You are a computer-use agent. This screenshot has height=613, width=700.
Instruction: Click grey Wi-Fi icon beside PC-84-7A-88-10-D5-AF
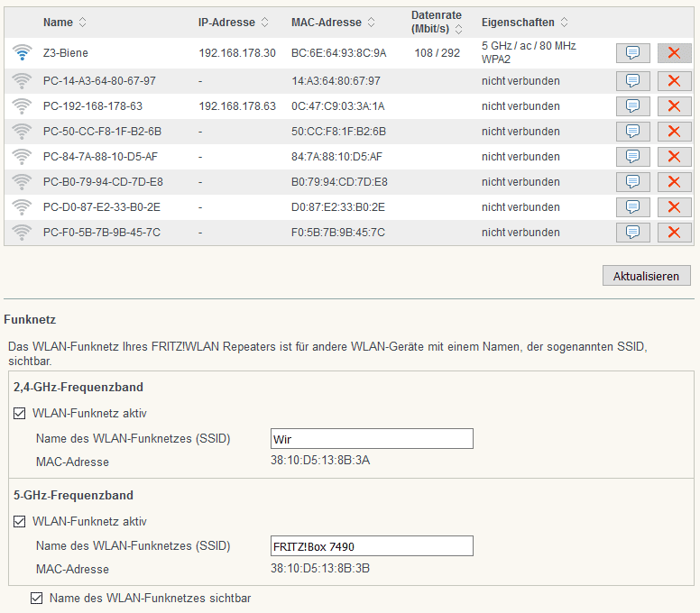pos(22,157)
